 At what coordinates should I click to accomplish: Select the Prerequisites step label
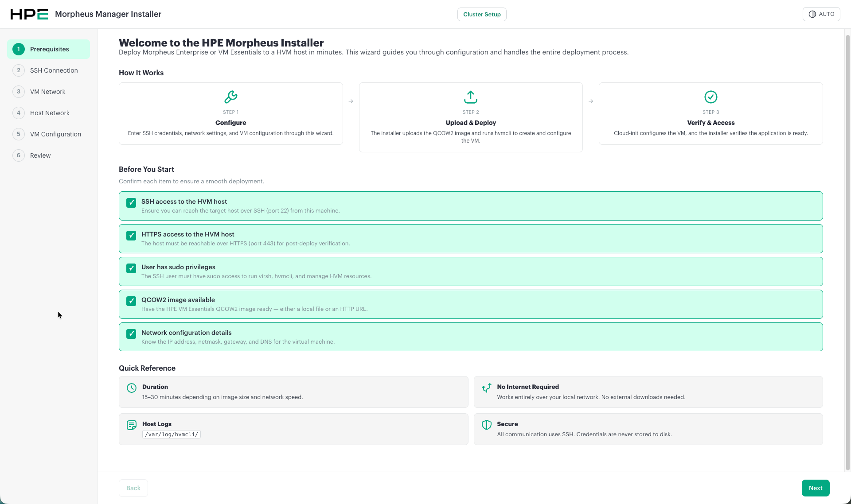50,49
